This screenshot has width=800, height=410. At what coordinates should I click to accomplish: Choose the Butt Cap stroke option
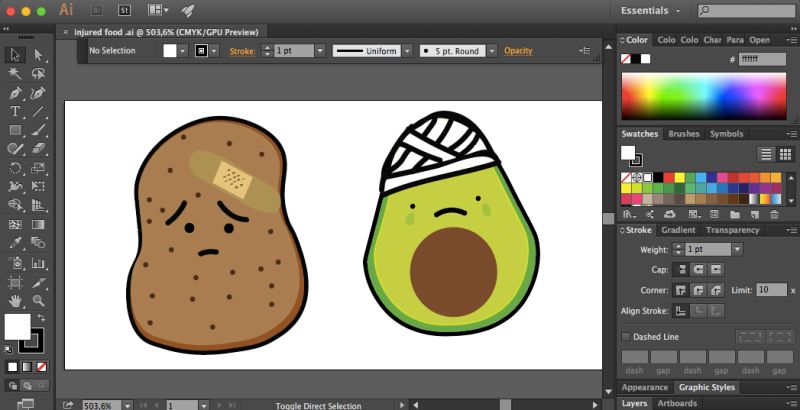coord(680,269)
